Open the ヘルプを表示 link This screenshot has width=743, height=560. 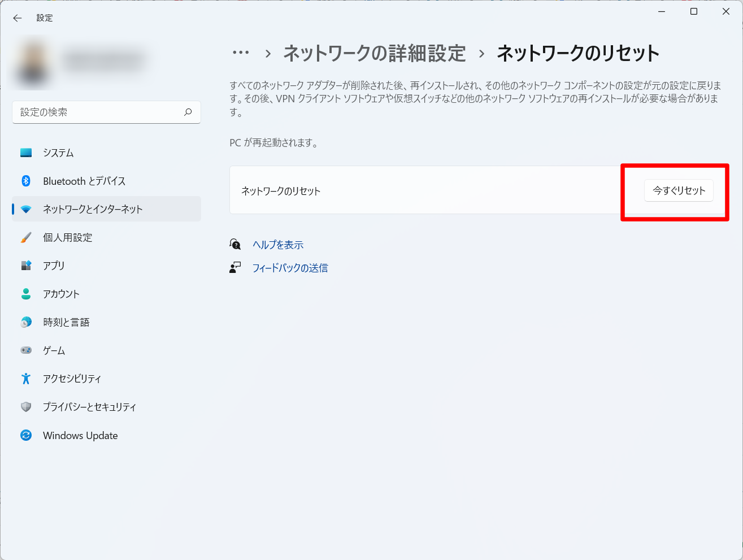click(278, 245)
